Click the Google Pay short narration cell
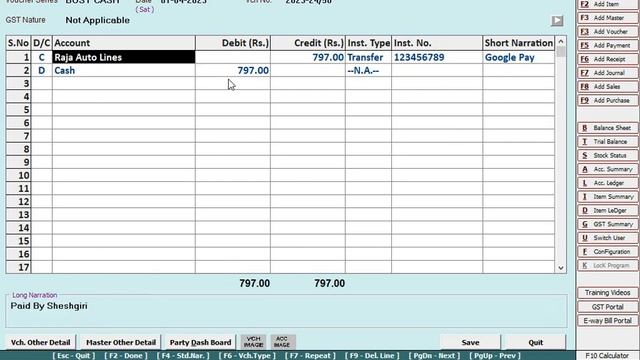 pyautogui.click(x=519, y=57)
